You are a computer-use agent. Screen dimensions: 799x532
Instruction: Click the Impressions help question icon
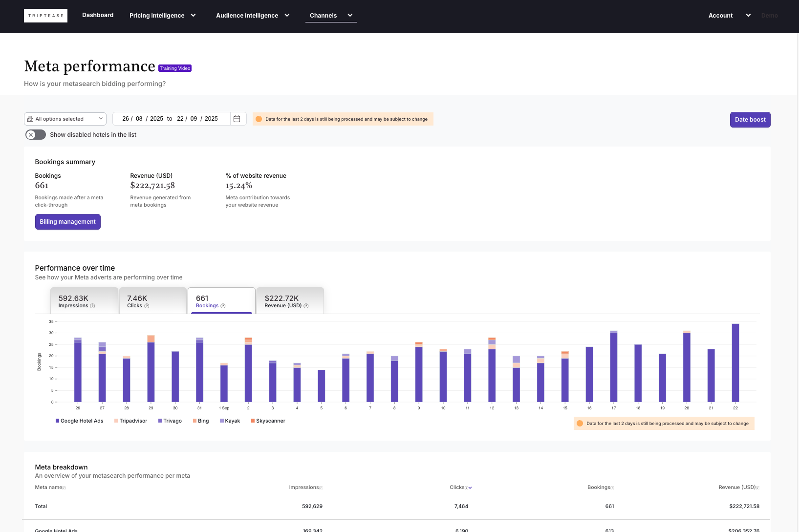(x=92, y=306)
